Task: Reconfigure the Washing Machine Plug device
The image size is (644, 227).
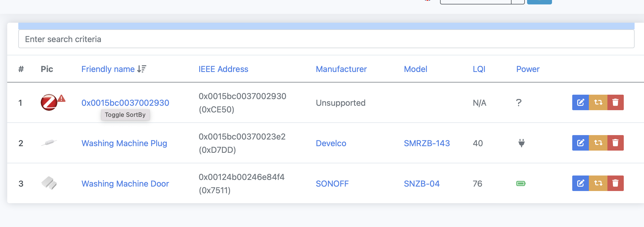Action: [598, 143]
